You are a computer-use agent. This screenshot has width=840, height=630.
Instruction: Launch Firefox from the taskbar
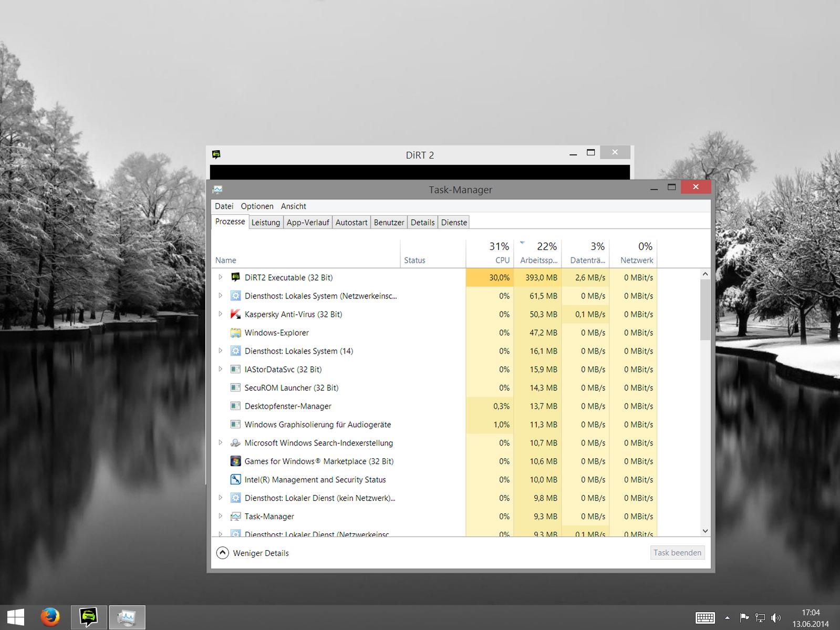tap(50, 617)
